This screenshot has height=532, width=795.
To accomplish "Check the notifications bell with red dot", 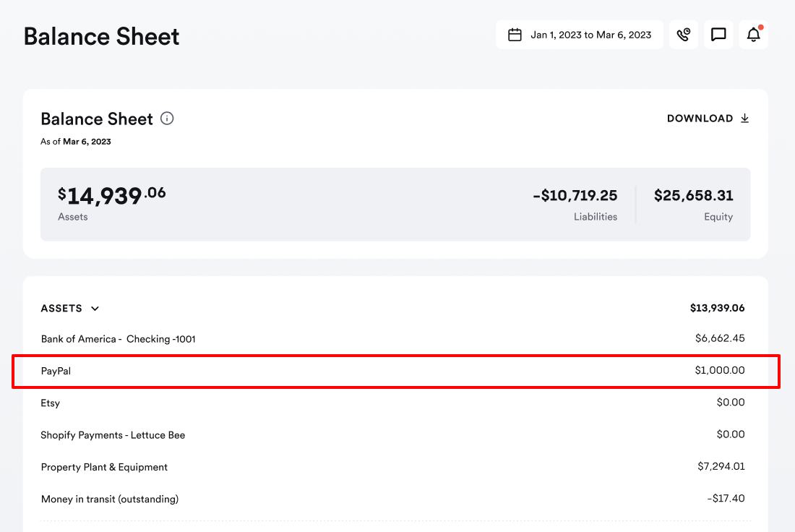I will (x=753, y=34).
